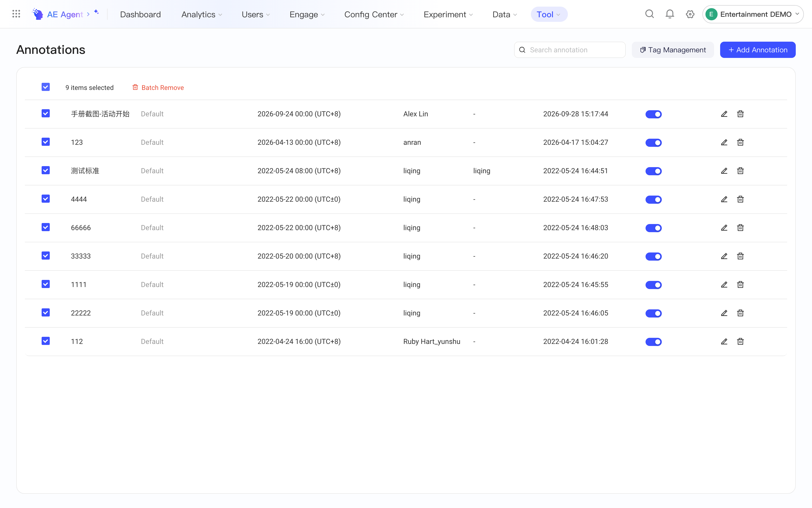Uncheck the 123 row checkbox

46,142
